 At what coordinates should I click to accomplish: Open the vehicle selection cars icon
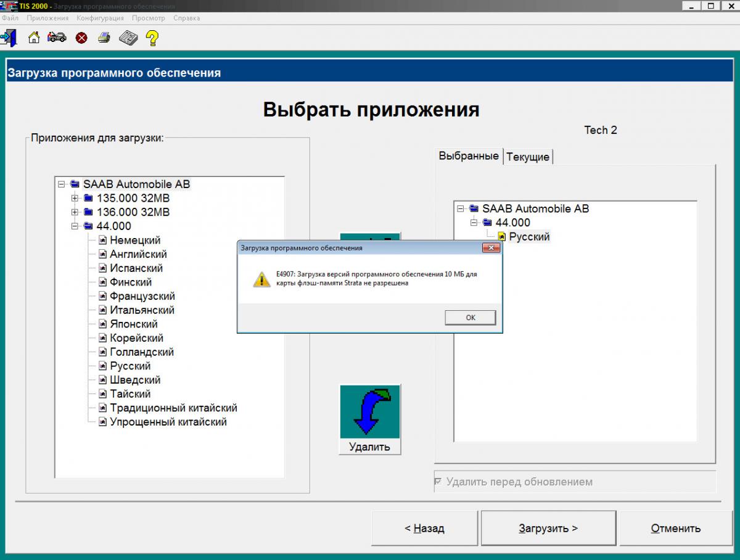point(57,38)
